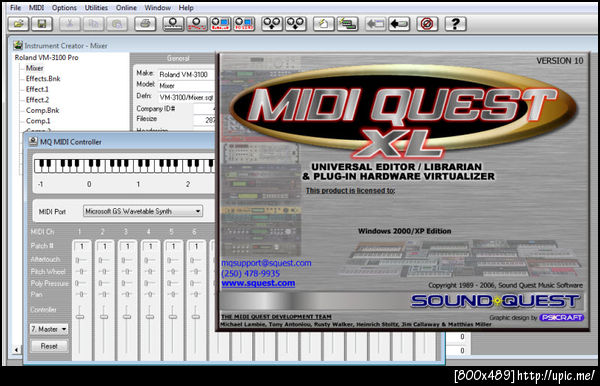Open the File menu
600x386 pixels.
click(15, 8)
